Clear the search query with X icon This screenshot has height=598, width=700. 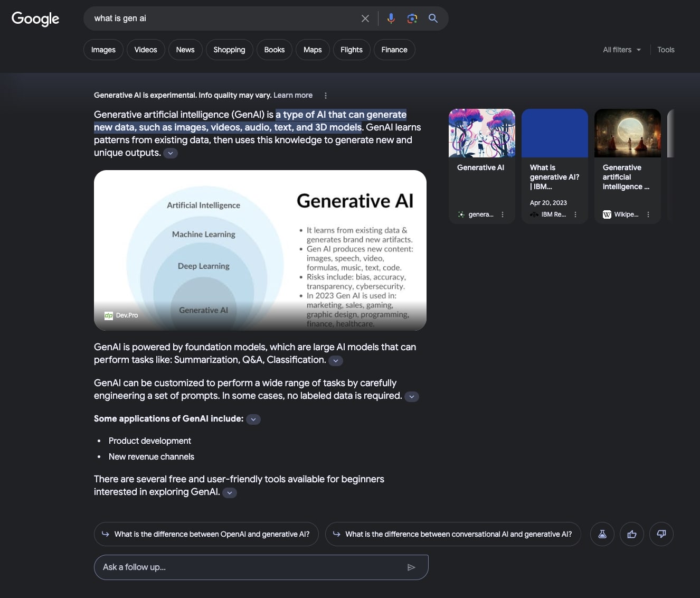(365, 18)
